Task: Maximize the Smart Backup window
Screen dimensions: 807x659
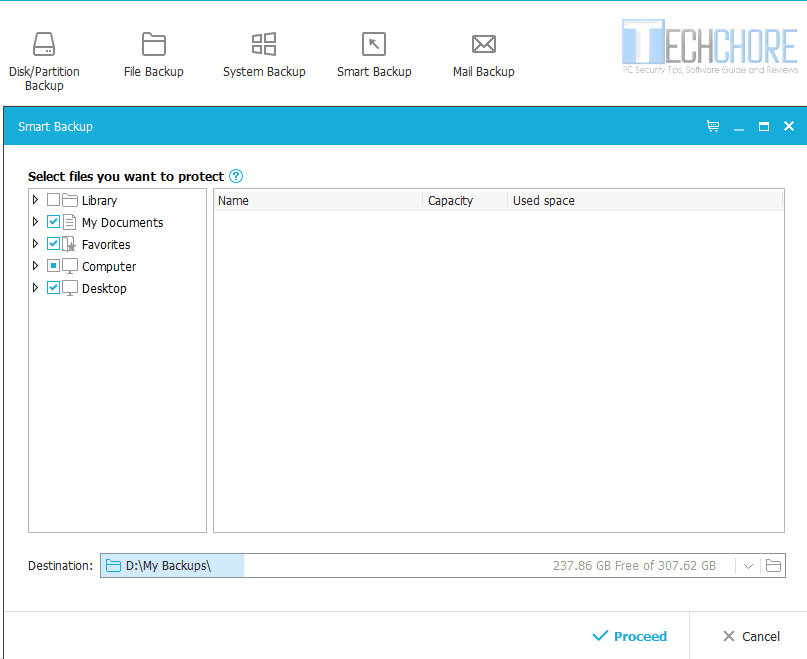Action: click(764, 127)
